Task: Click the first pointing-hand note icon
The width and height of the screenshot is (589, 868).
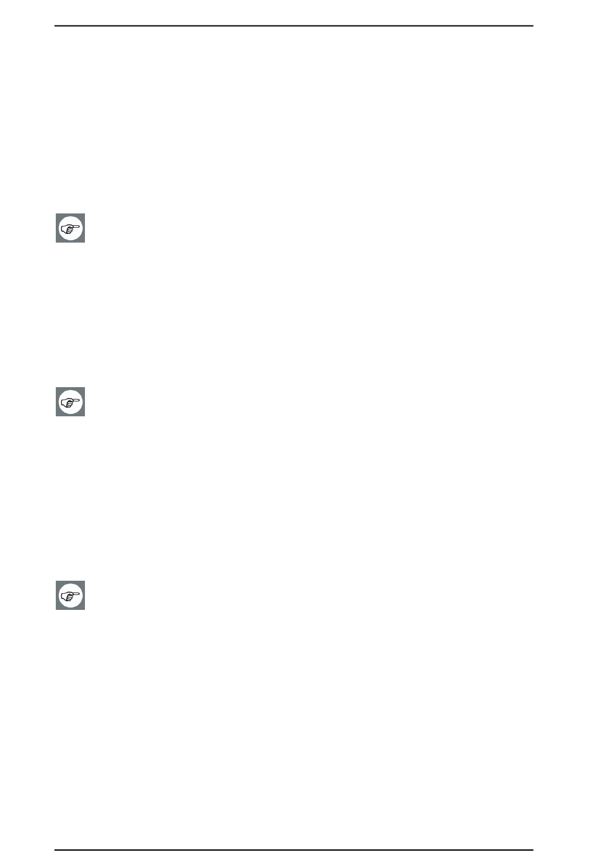Action: (70, 228)
